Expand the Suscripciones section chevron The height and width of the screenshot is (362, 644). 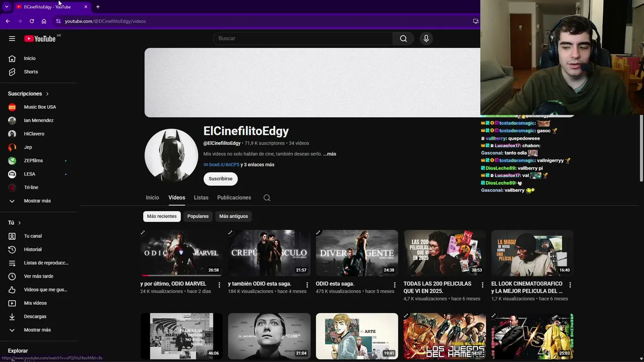47,94
